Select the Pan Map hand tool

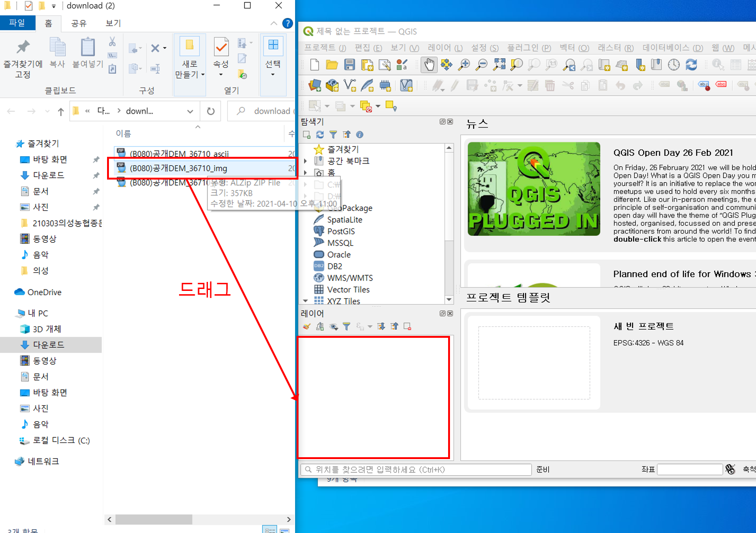point(429,65)
